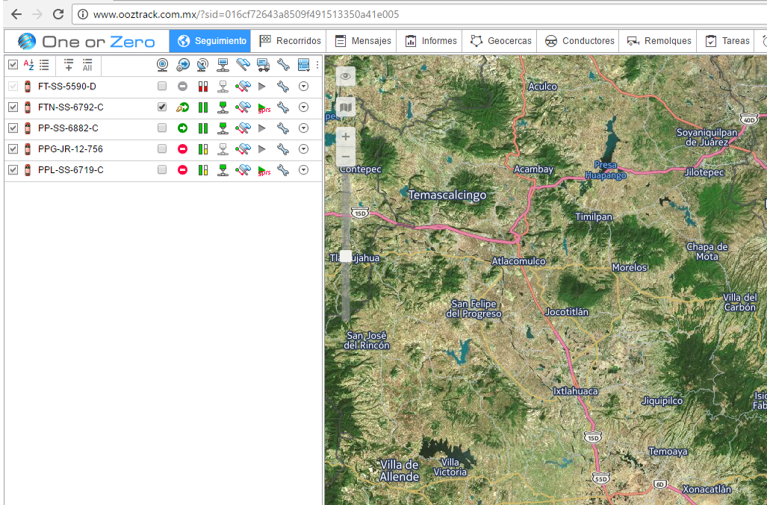Click send command arrow for PPG-JR-12-756
The width and height of the screenshot is (767, 505).
pyautogui.click(x=262, y=149)
